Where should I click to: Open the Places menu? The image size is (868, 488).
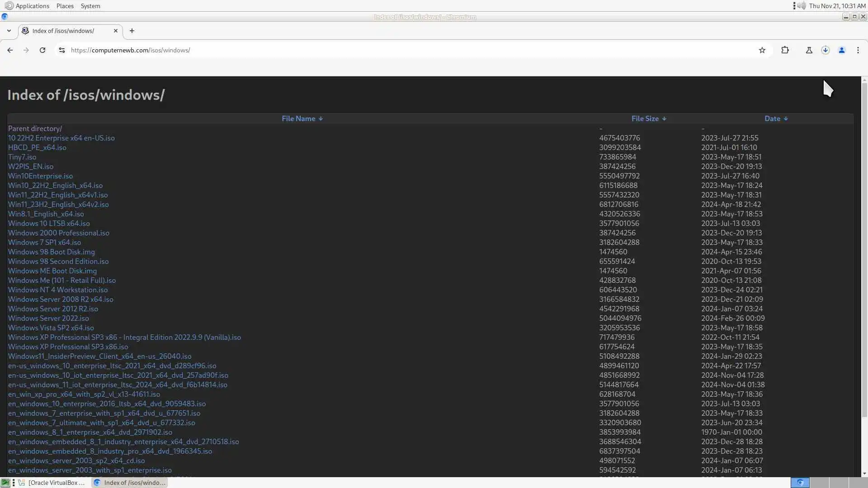pyautogui.click(x=65, y=6)
